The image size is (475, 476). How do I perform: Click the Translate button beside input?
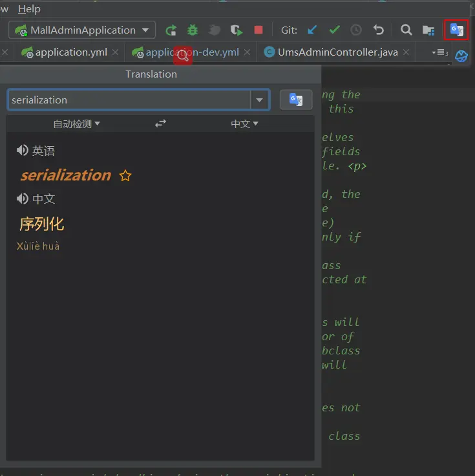tap(296, 100)
